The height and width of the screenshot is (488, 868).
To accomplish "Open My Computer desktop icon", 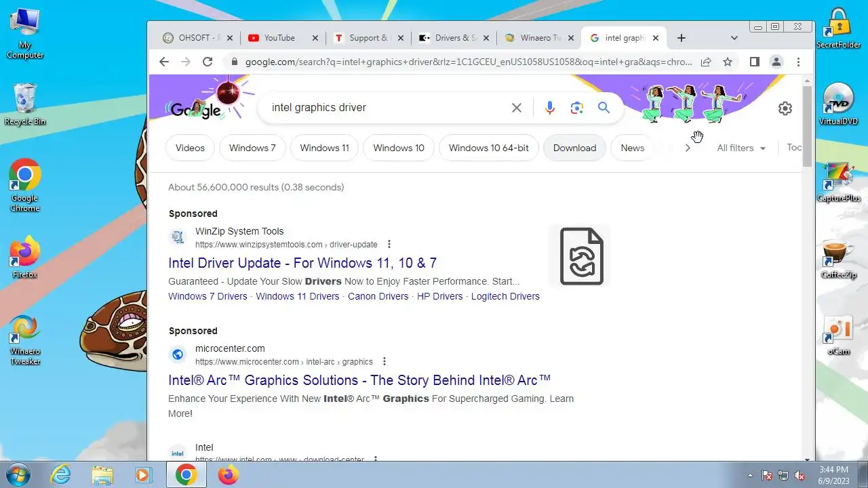I will (25, 33).
